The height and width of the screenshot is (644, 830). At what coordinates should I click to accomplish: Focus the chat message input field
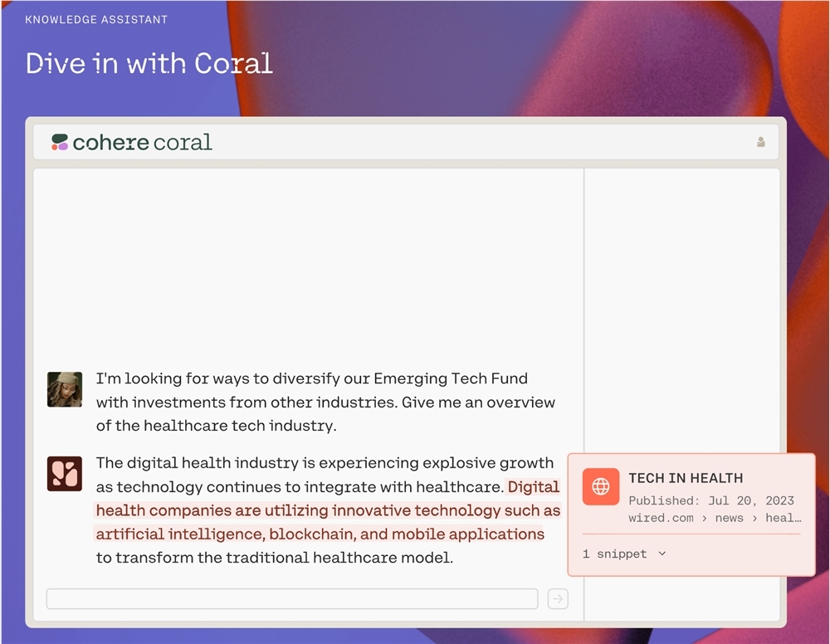292,599
